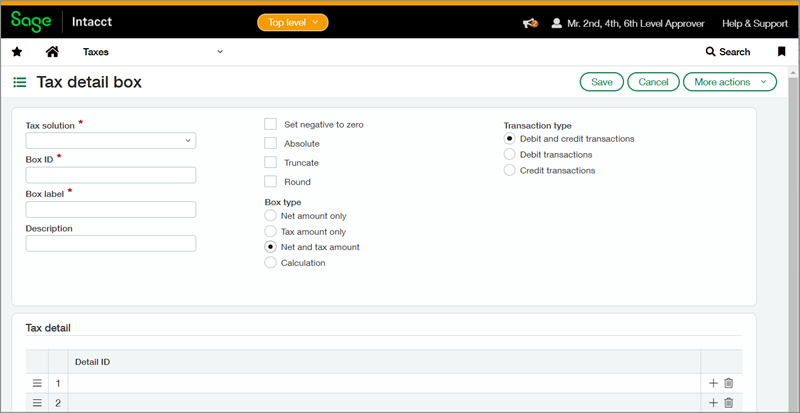The width and height of the screenshot is (800, 413).
Task: Click the Cancel button
Action: point(653,82)
